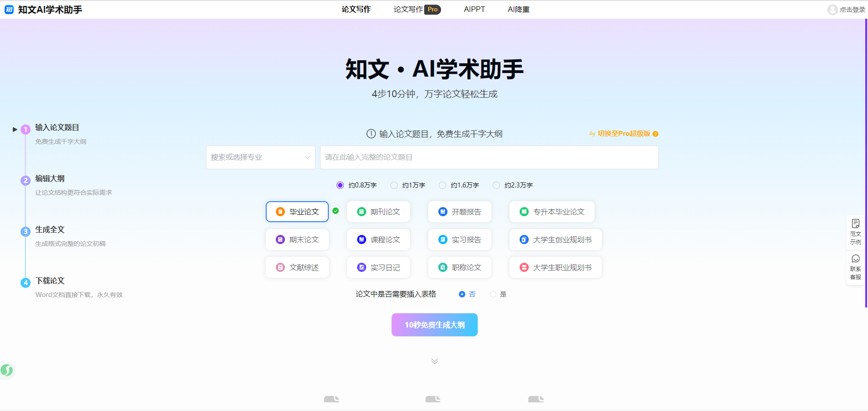Viewport: 868px width, 411px height.
Task: Click the user avatar login icon
Action: tap(832, 10)
